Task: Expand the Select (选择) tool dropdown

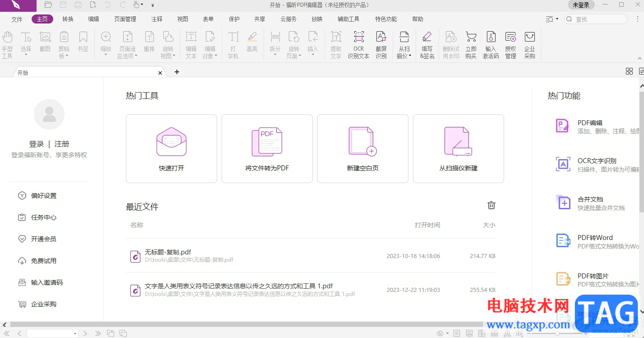Action: tap(26, 55)
